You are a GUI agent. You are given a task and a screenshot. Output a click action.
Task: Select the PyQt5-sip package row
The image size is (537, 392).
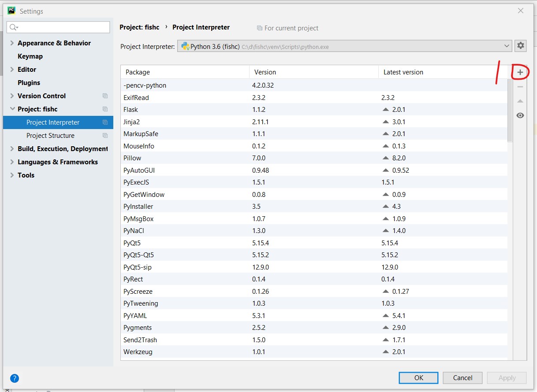(314, 267)
